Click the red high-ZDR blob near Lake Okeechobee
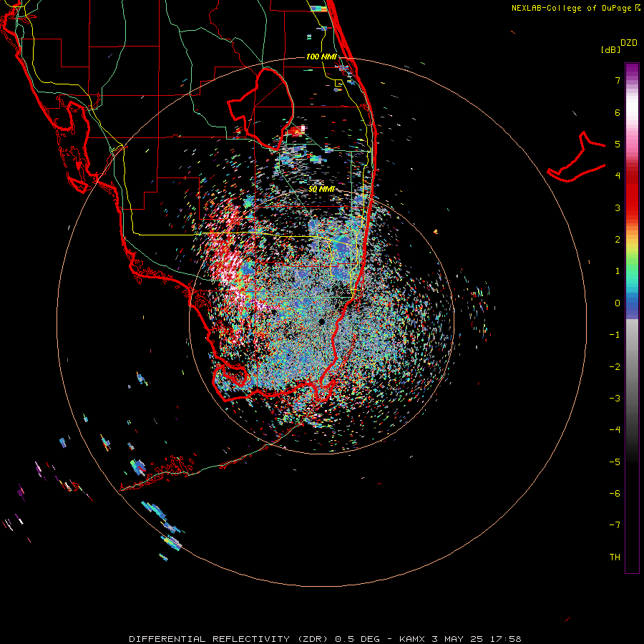This screenshot has height=644, width=644. (x=296, y=131)
